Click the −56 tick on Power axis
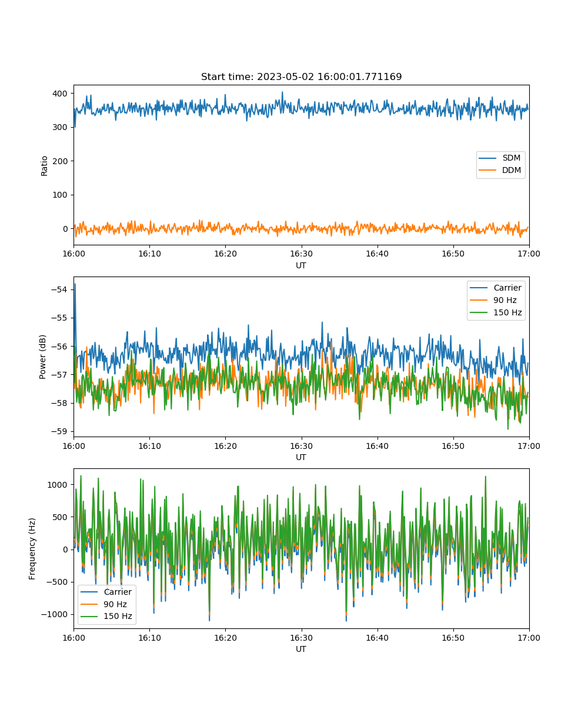The width and height of the screenshot is (588, 706). pyautogui.click(x=60, y=346)
